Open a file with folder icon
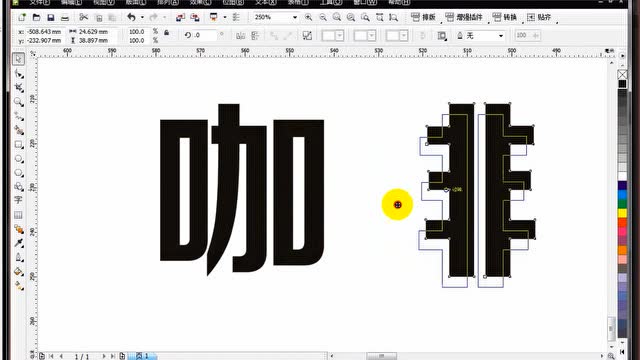640x360 pixels. 36,18
